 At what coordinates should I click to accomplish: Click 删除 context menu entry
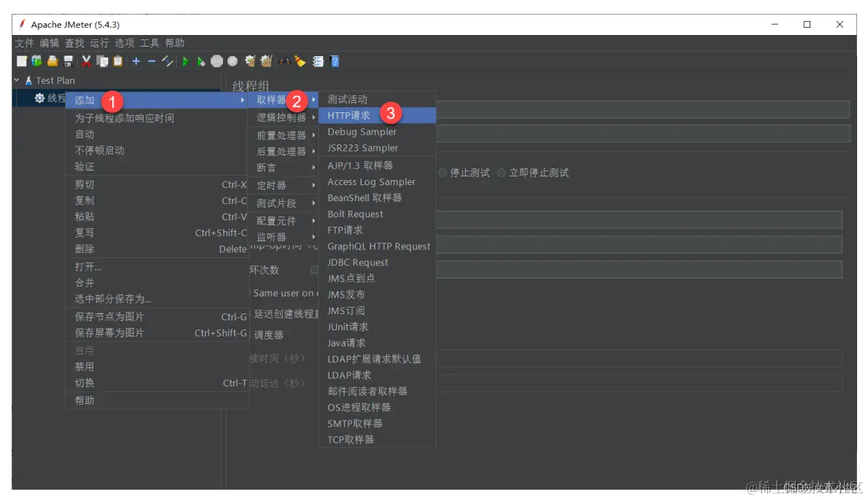[157, 249]
